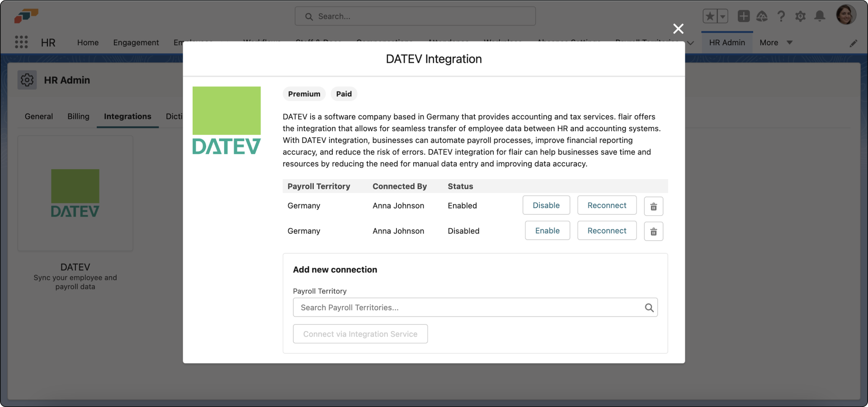Image resolution: width=868 pixels, height=407 pixels.
Task: Open the setup gear icon
Action: click(x=800, y=16)
